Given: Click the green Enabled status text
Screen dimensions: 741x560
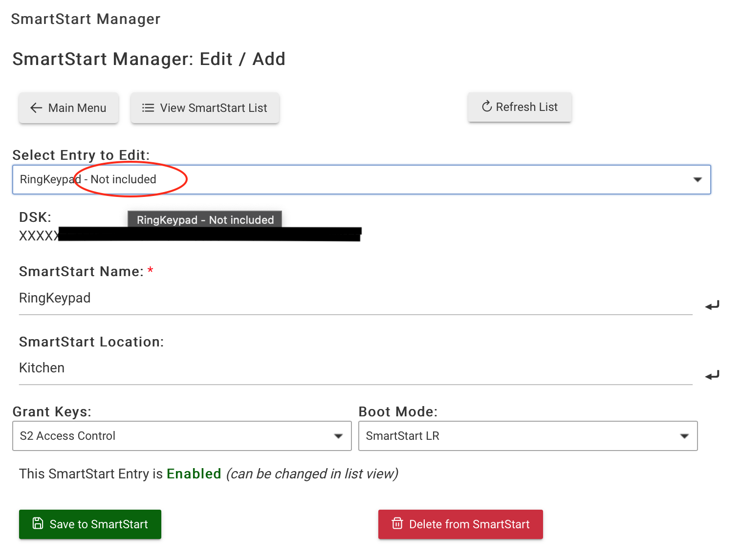Looking at the screenshot, I should (x=194, y=474).
